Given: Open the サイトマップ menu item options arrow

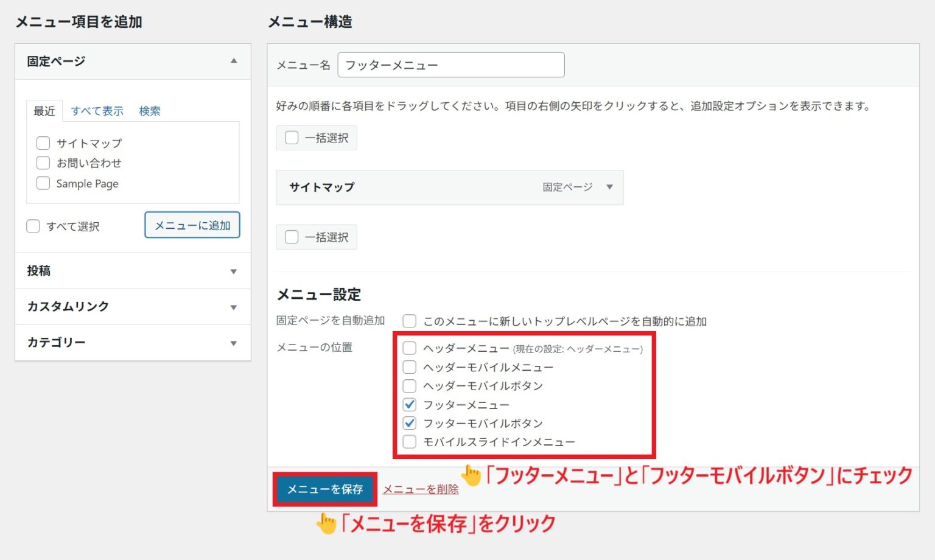Looking at the screenshot, I should click(609, 187).
